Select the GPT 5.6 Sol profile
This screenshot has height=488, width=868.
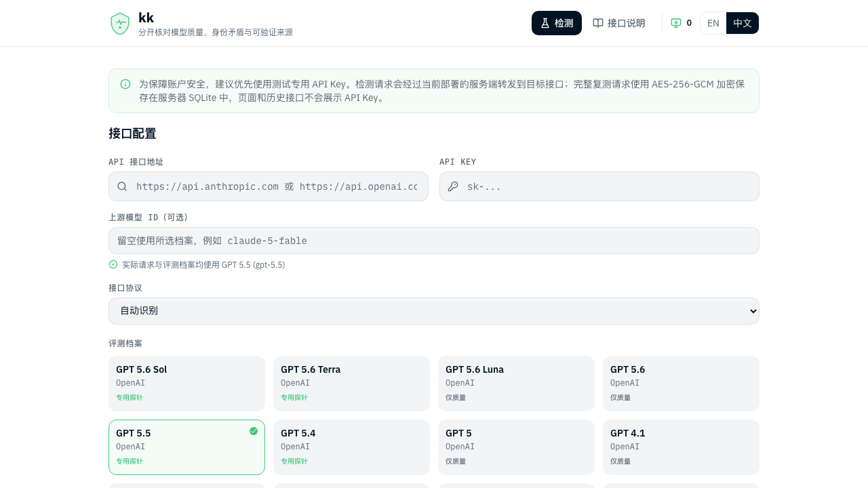pyautogui.click(x=186, y=384)
